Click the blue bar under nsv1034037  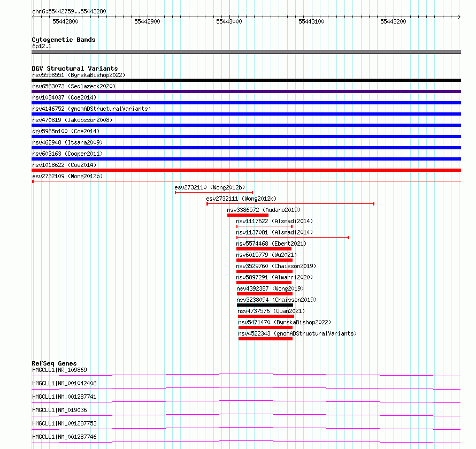[246, 103]
